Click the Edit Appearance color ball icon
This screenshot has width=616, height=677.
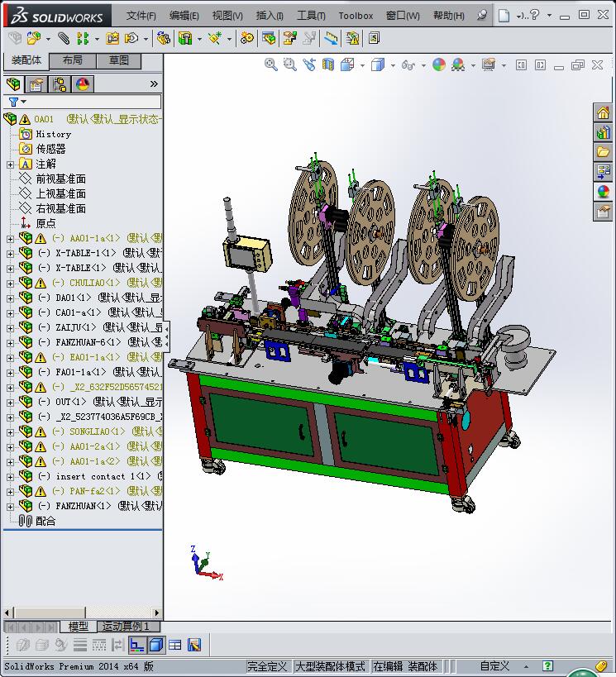439,64
